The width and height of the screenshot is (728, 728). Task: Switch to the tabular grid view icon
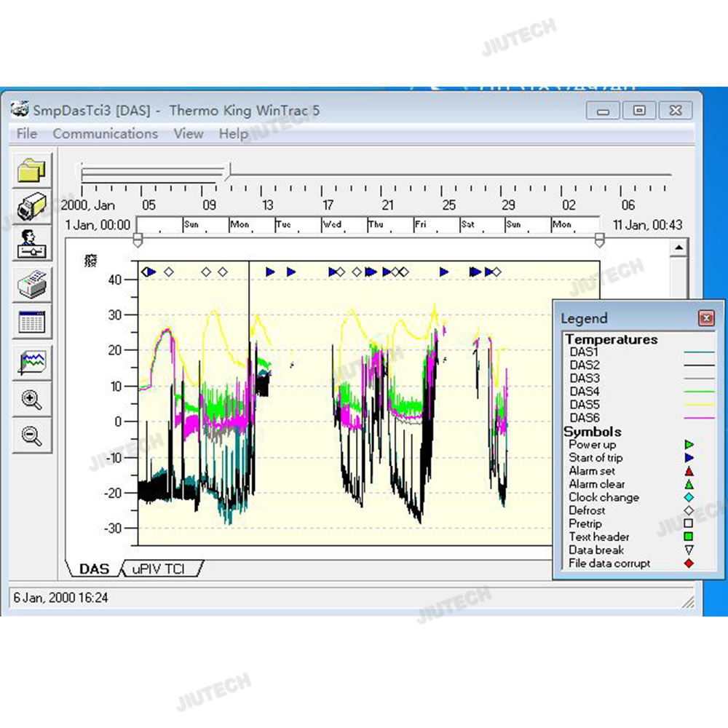point(31,322)
